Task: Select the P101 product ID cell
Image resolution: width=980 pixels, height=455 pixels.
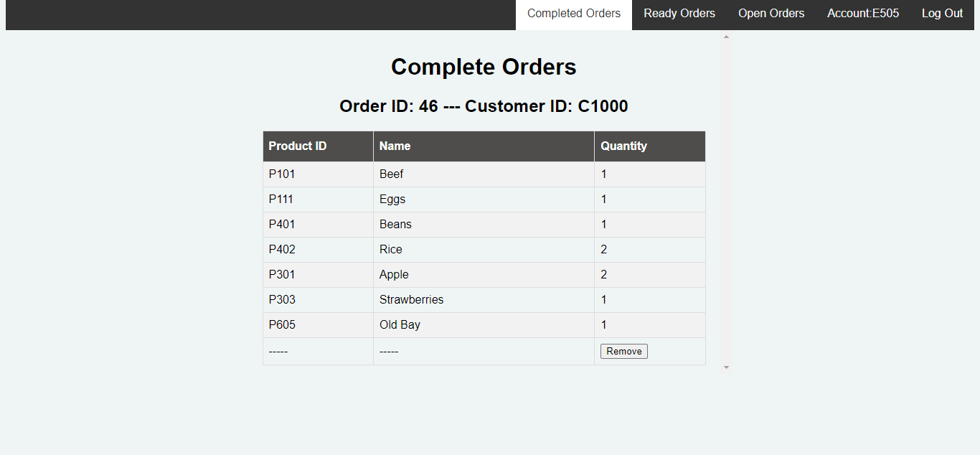Action: [318, 174]
